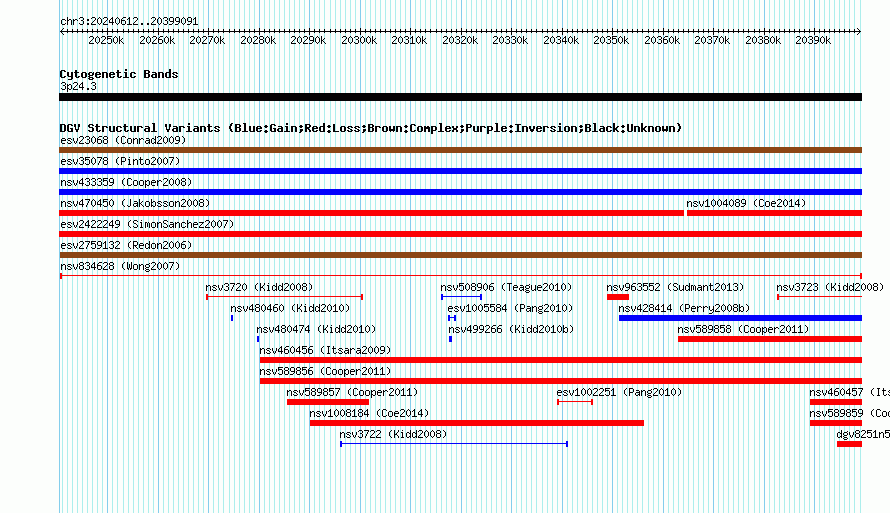Viewport: 890px width, 513px height.
Task: Click the short red nsv963552 bar
Action: [x=618, y=297]
